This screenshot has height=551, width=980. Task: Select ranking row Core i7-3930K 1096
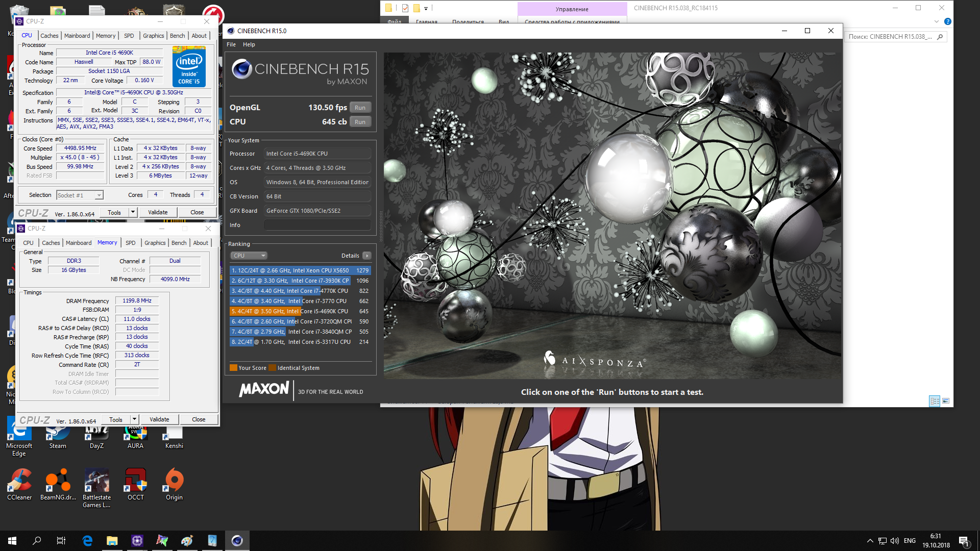300,281
